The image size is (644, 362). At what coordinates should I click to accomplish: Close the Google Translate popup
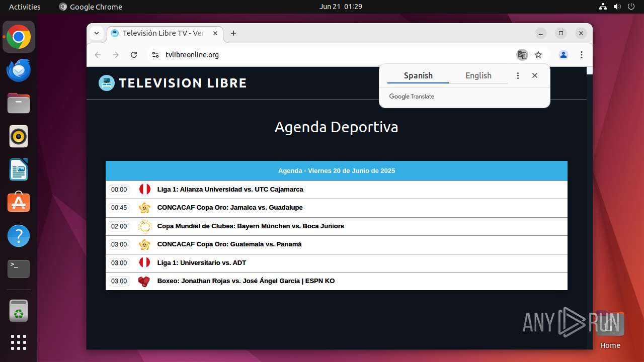535,75
